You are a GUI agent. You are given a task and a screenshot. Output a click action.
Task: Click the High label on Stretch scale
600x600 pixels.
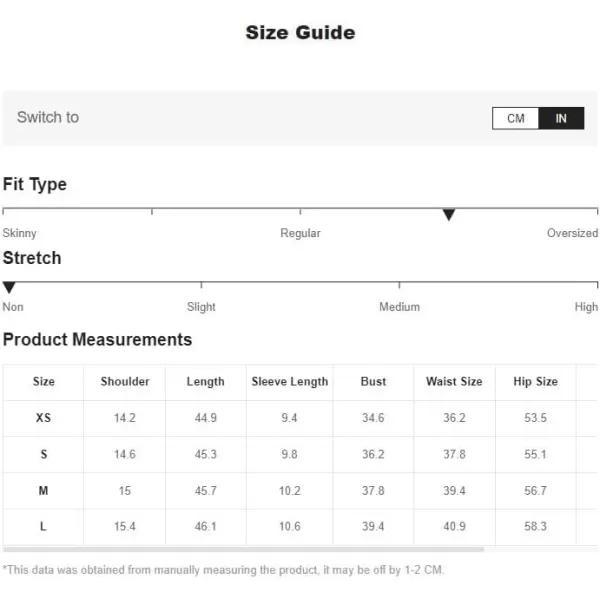coord(586,307)
